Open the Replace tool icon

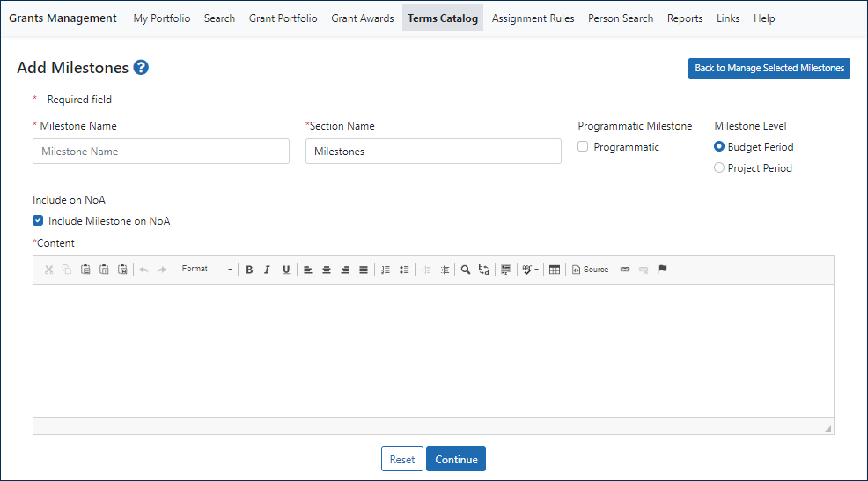point(484,270)
